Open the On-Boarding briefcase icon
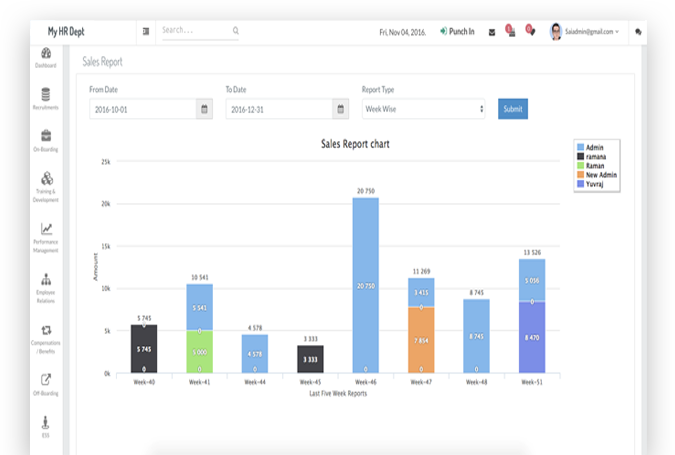Viewport: 675px width, 455px height. (46, 136)
